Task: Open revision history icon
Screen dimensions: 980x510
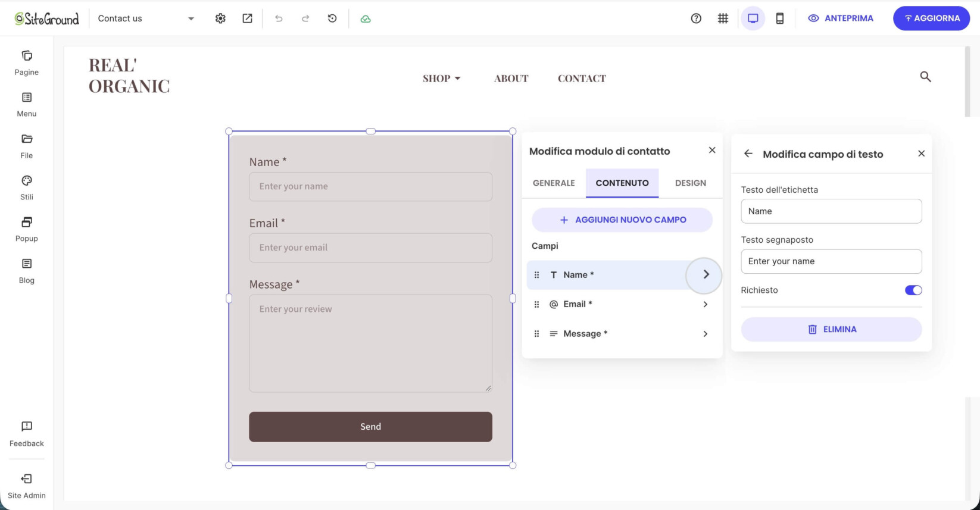Action: 332,18
